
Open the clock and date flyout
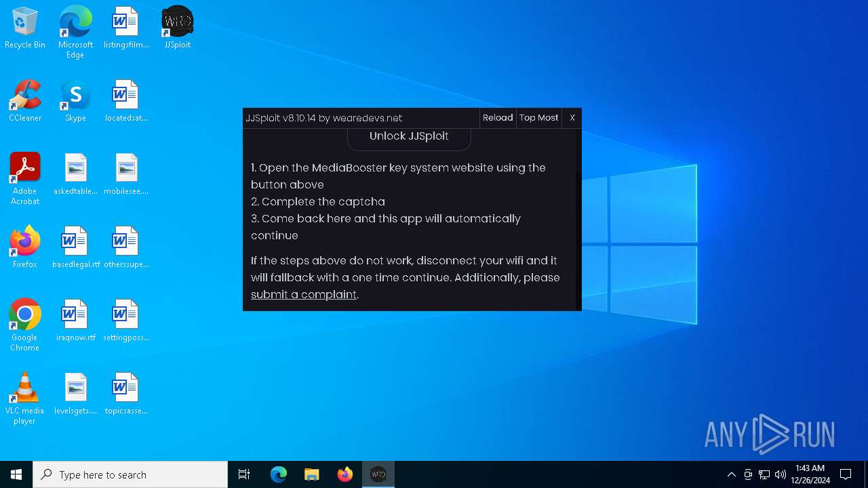pyautogui.click(x=810, y=474)
